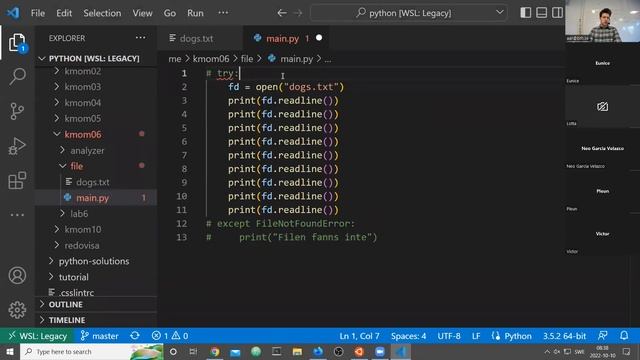Toggle the secondary side bar layout icon
The height and width of the screenshot is (360, 640).
pos(557,13)
